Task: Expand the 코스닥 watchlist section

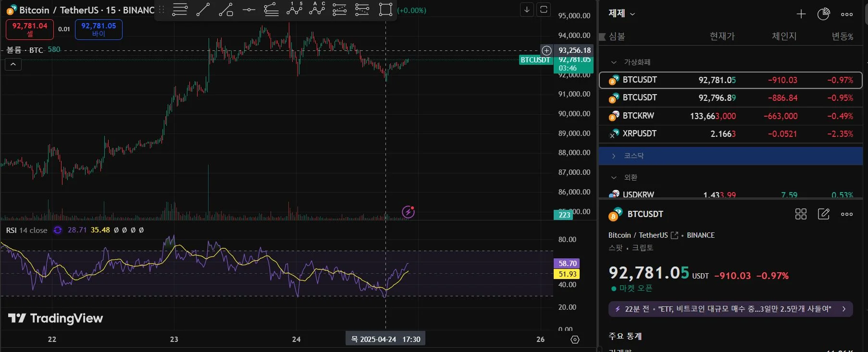Action: point(614,156)
